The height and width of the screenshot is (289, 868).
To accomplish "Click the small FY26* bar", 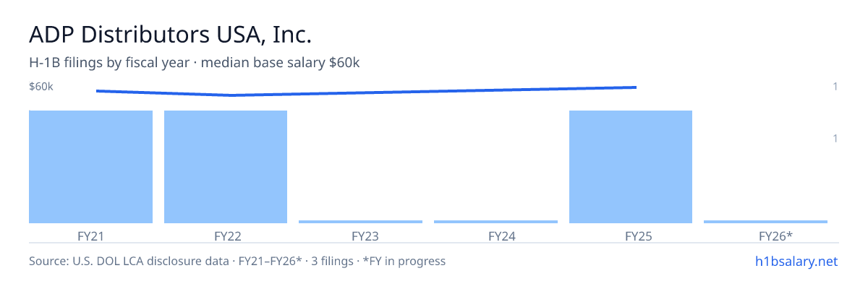I will pos(765,222).
